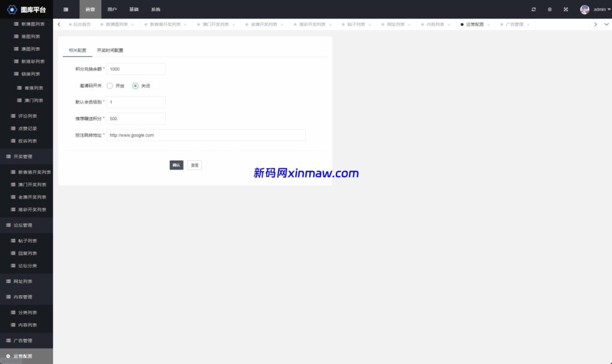Click the 重置 reset button
Screen dimensions: 612x364
[194, 164]
